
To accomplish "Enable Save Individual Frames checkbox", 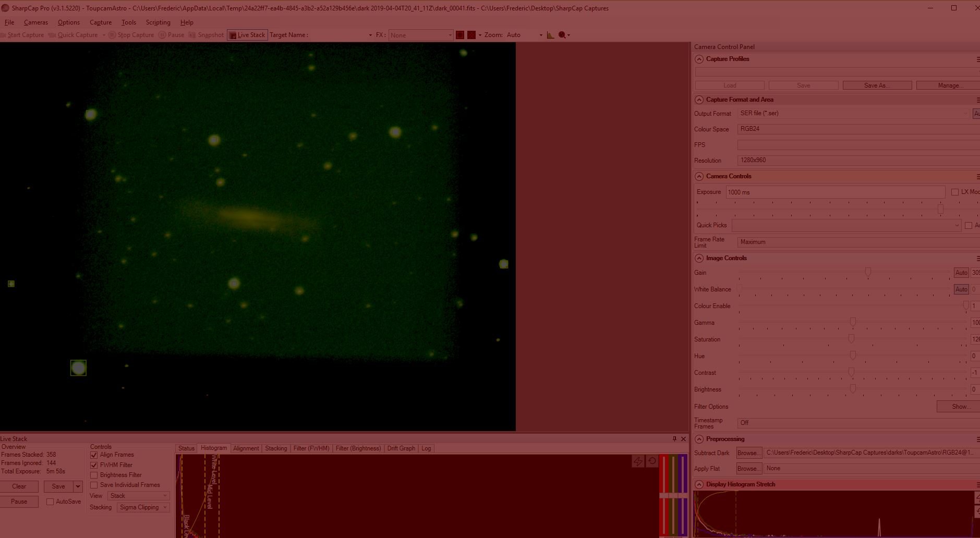I will 94,485.
